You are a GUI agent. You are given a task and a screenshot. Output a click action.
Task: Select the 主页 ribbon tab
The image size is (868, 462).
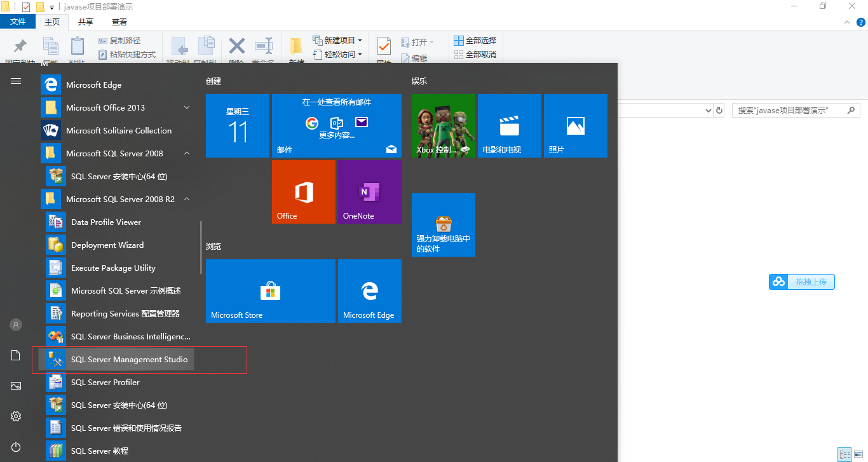coord(52,22)
